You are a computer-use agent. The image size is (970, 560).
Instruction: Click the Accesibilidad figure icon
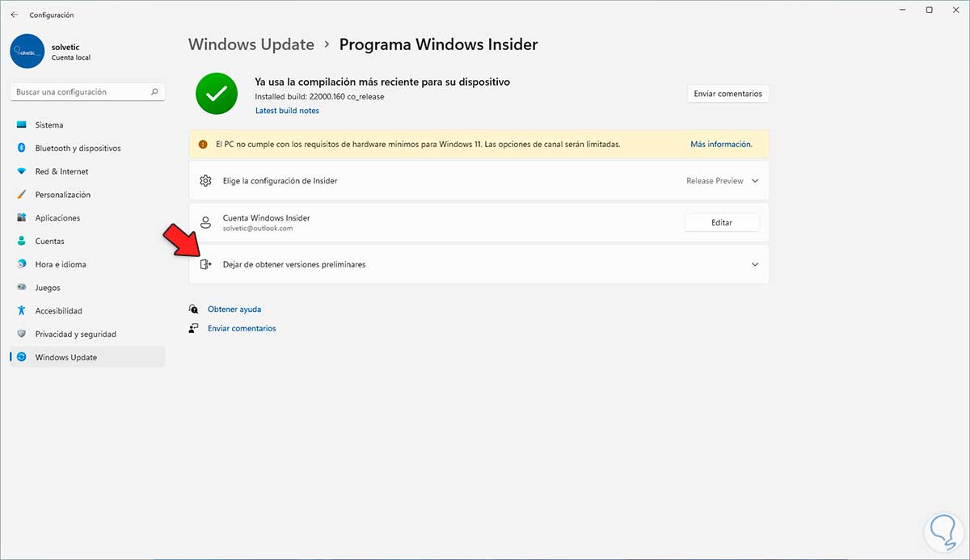tap(21, 311)
